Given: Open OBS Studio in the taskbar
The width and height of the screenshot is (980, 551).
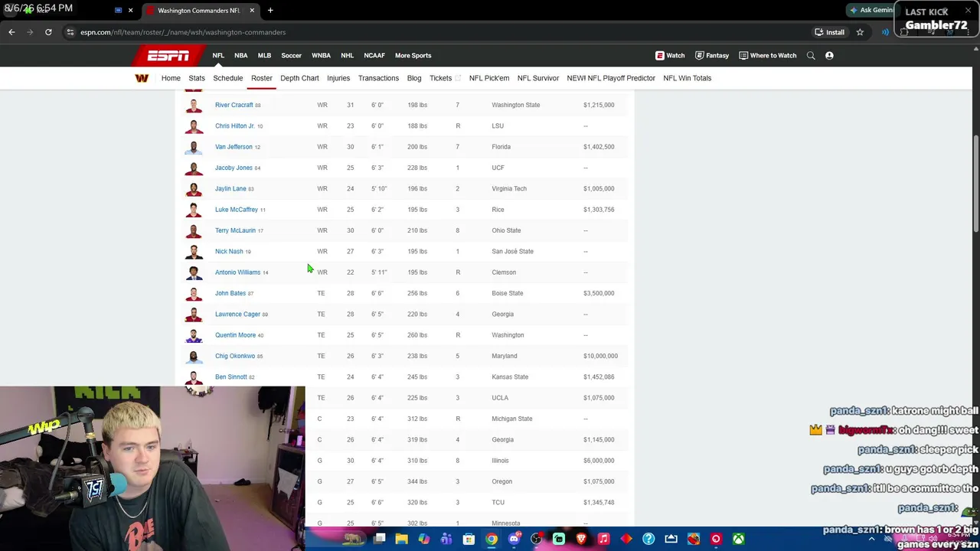Looking at the screenshot, I should pos(536,539).
